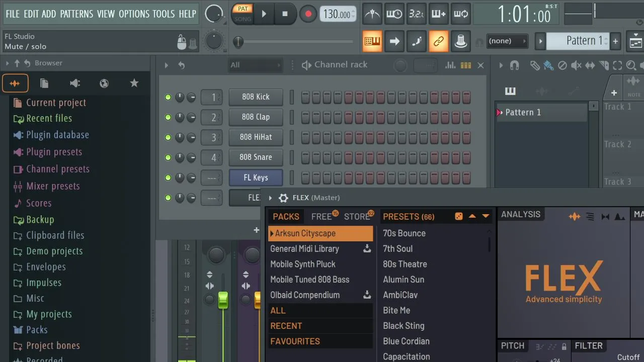The height and width of the screenshot is (362, 644).
Task: Switch the PAT/SONG mode button
Action: click(x=243, y=14)
